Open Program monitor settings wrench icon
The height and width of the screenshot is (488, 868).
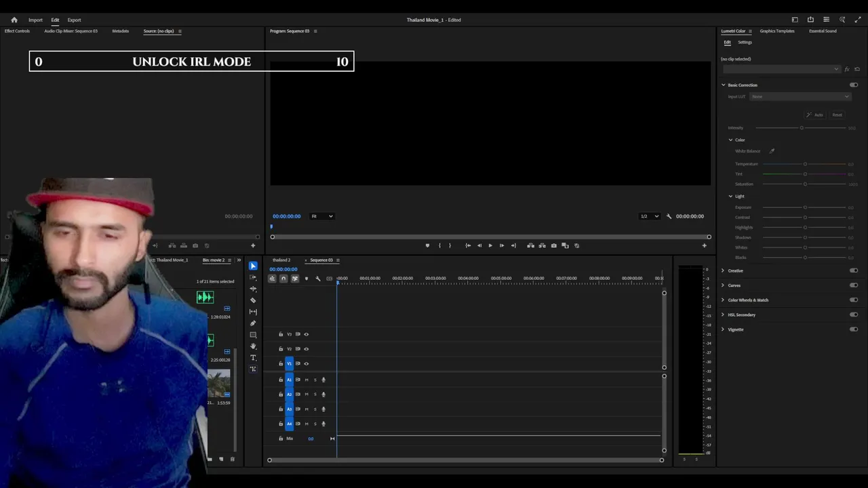tap(669, 216)
